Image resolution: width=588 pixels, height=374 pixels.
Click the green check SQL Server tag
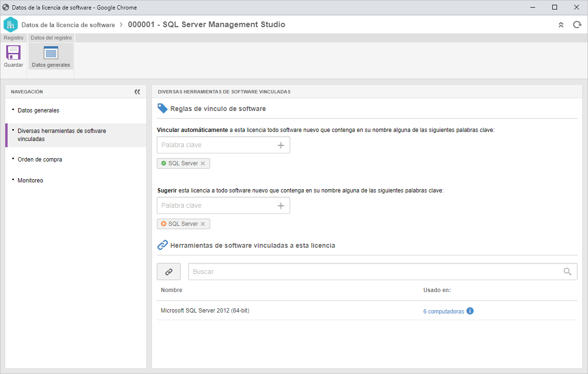(x=183, y=163)
